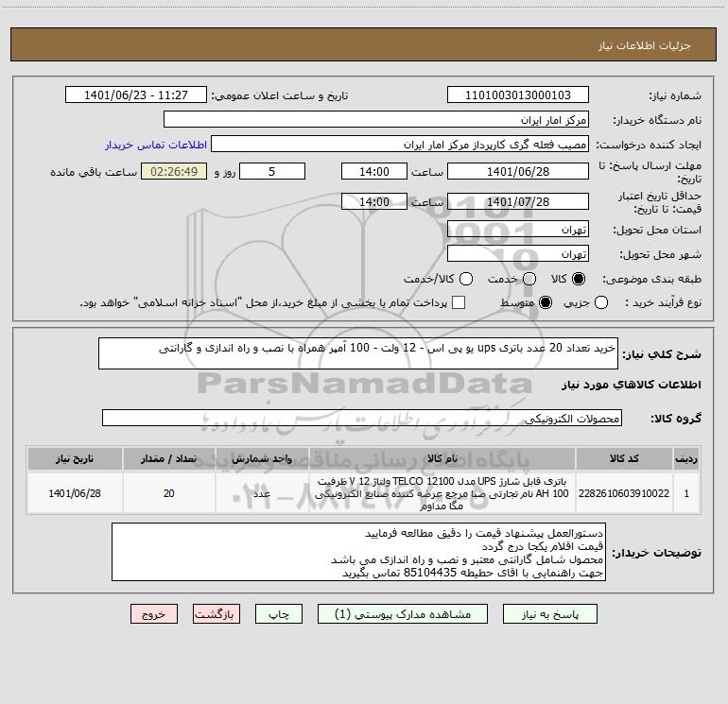The image size is (728, 704).
Task: Click the خروج exit button
Action: click(x=154, y=614)
